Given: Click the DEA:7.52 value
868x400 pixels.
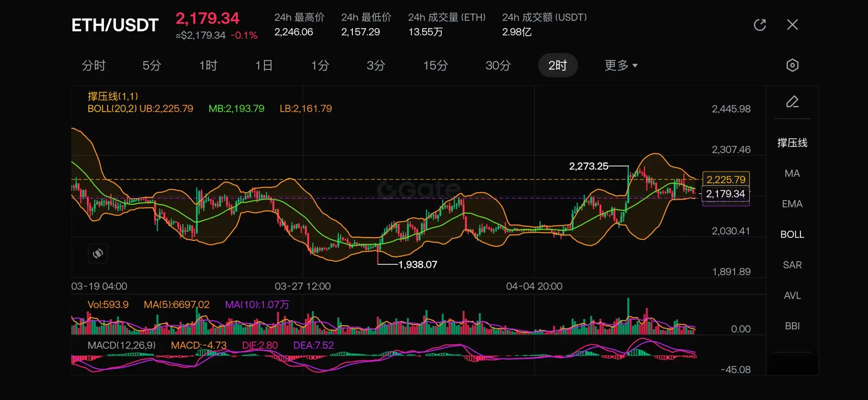Looking at the screenshot, I should pyautogui.click(x=314, y=345).
